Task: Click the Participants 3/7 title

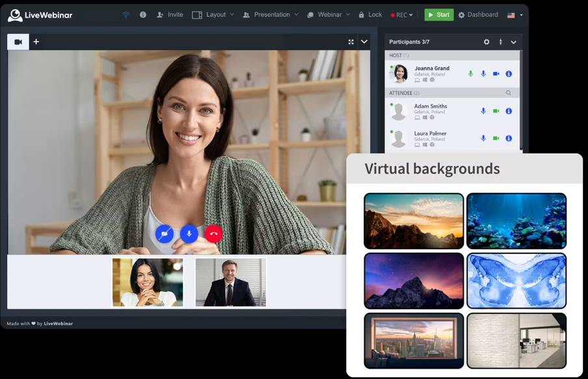Action: (x=409, y=42)
